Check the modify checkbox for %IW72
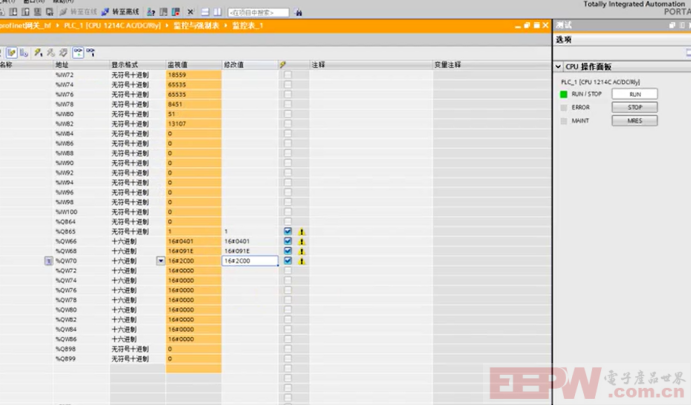This screenshot has height=405, width=691. coord(288,74)
